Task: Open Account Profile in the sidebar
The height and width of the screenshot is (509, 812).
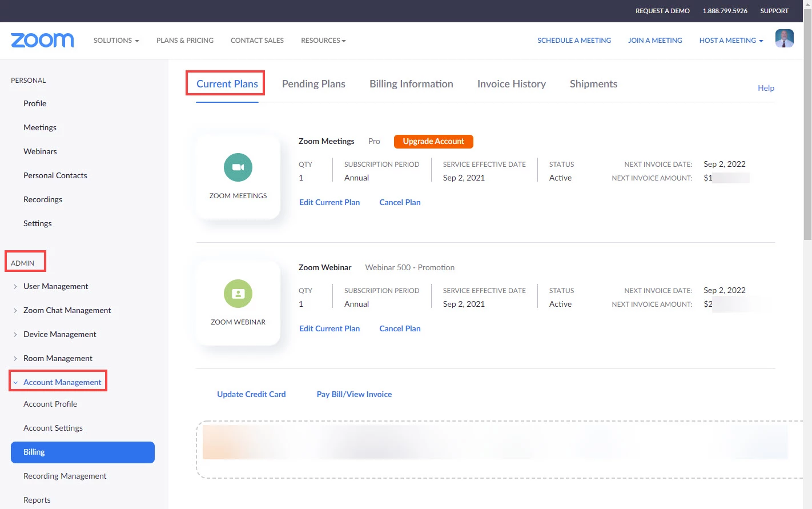Action: [50, 404]
